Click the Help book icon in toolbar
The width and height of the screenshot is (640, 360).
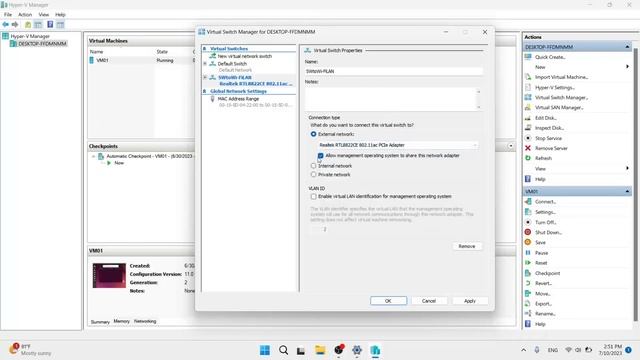50,24
